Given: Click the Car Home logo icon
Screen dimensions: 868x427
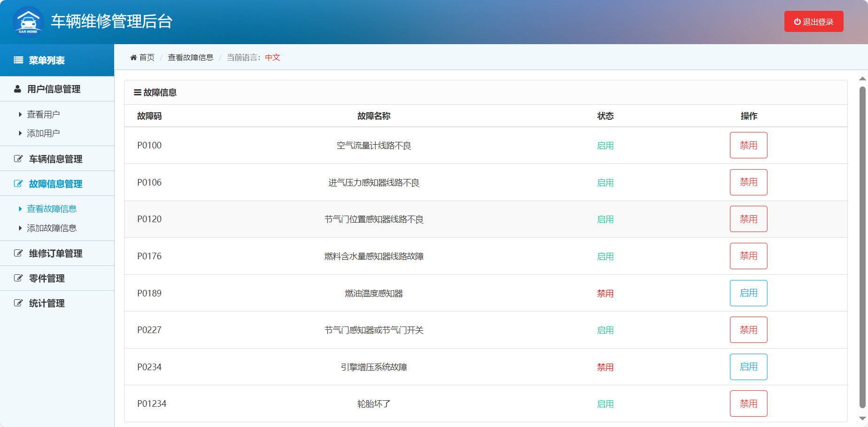Looking at the screenshot, I should [28, 22].
